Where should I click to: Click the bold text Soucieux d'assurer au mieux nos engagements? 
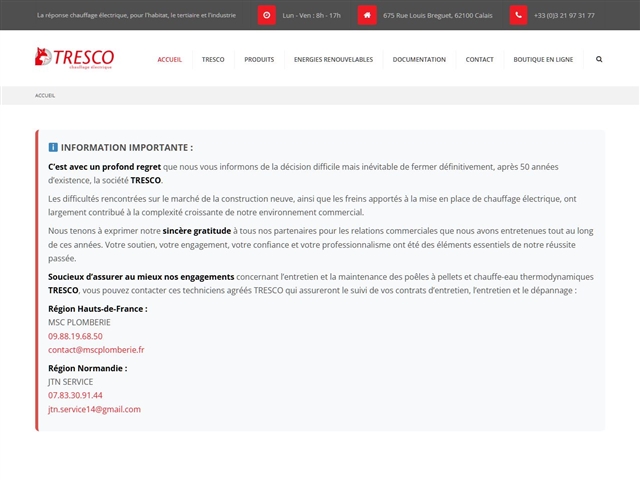(141, 277)
